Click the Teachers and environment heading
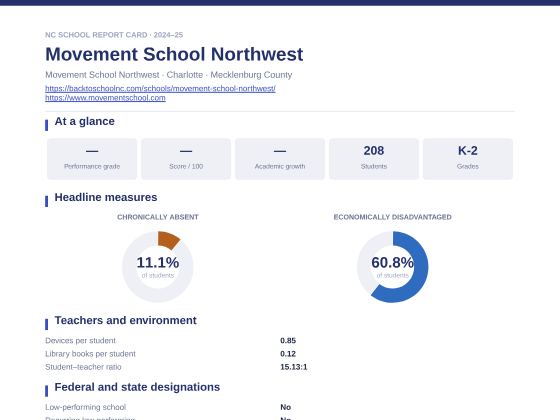Screen dimensions: 560x420 (x=125, y=320)
